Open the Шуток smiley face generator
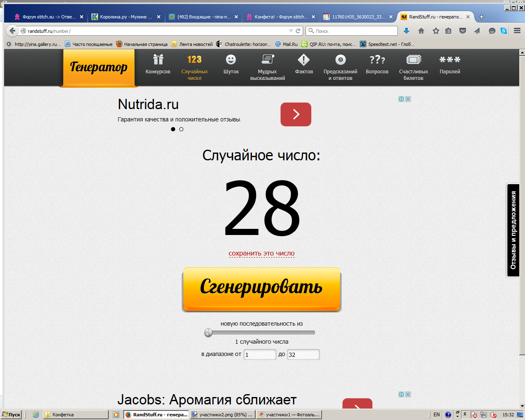 (231, 60)
